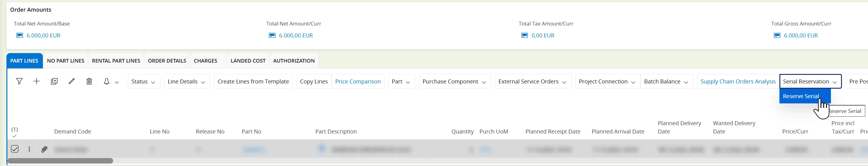Toggle the select-all rows checkmark in header
Viewport: 868px width, 166px height.
(14, 136)
